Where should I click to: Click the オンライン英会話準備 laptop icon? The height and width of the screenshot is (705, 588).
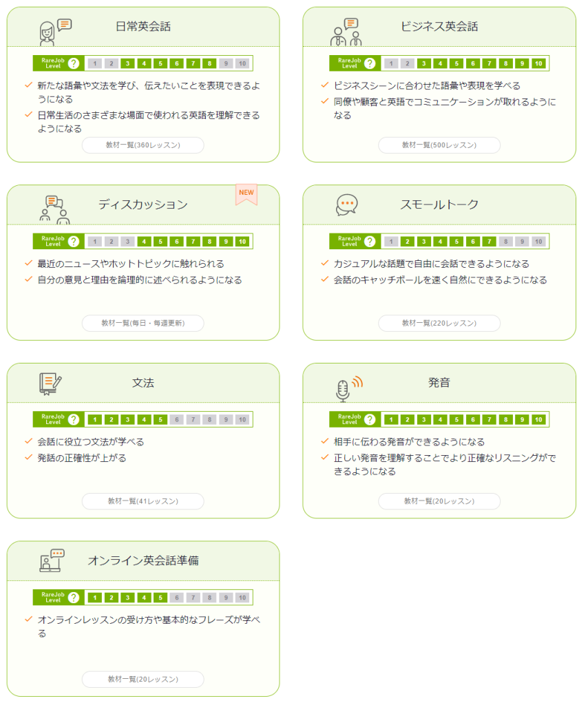[x=52, y=560]
